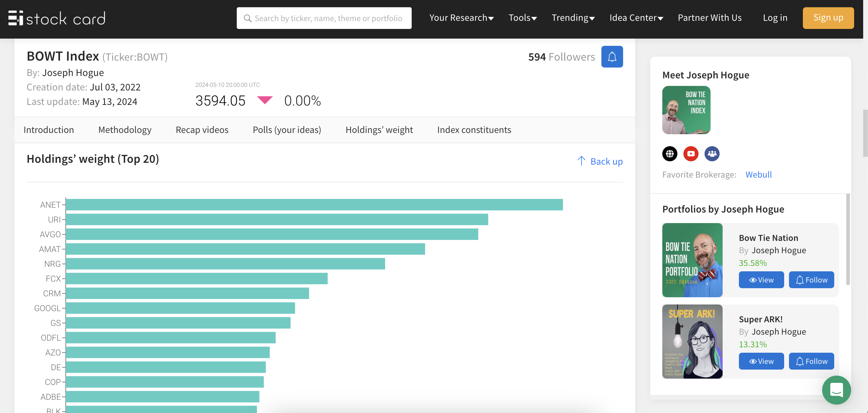
Task: Open the Webull brokerage link
Action: [x=758, y=175]
